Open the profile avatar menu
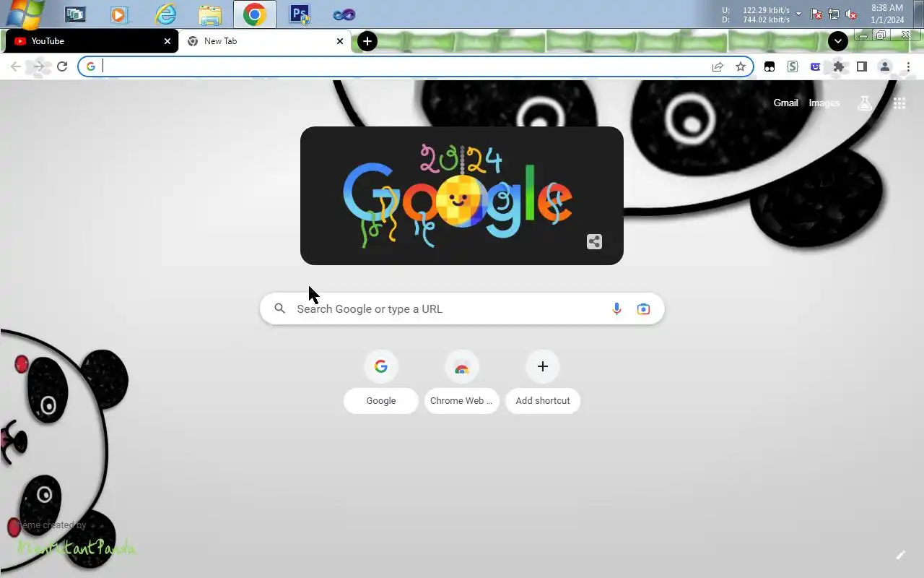The width and height of the screenshot is (924, 578). point(885,66)
